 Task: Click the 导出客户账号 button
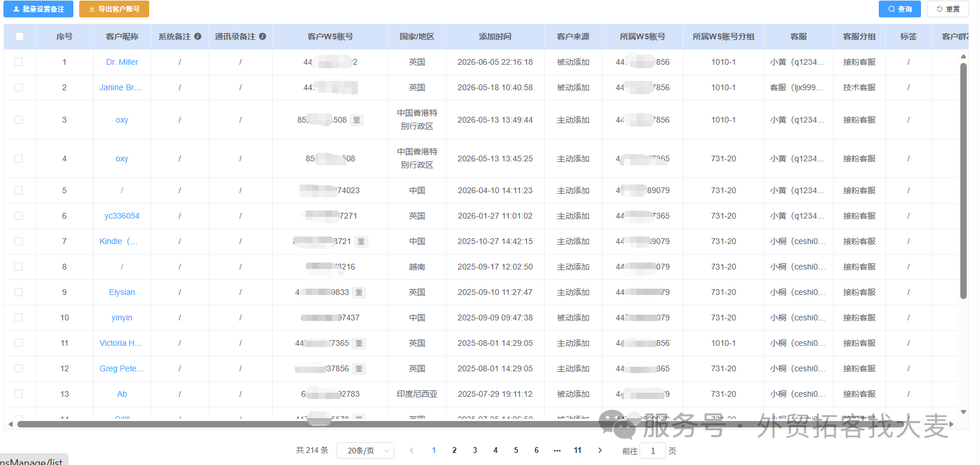click(x=114, y=9)
